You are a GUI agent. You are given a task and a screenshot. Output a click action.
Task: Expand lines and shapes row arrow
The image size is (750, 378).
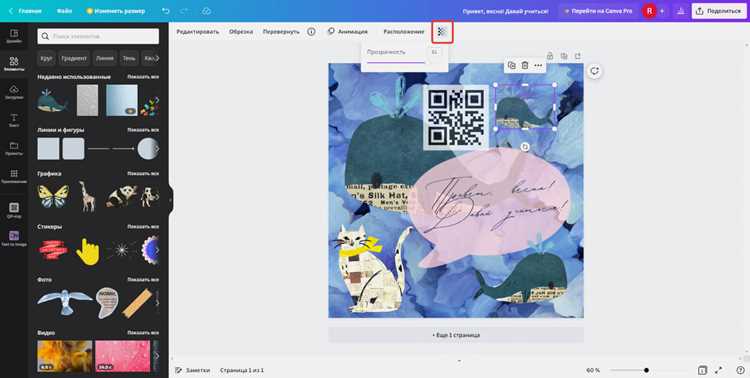(156, 149)
